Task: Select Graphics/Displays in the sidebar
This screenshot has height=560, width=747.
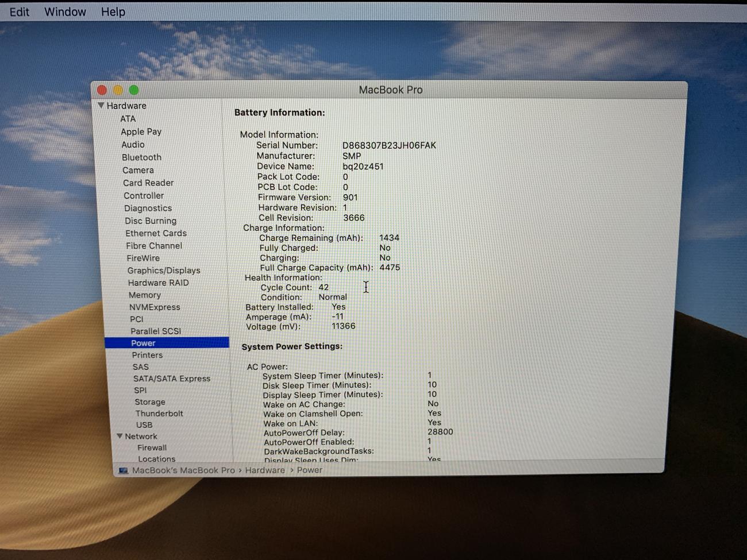Action: [x=164, y=271]
